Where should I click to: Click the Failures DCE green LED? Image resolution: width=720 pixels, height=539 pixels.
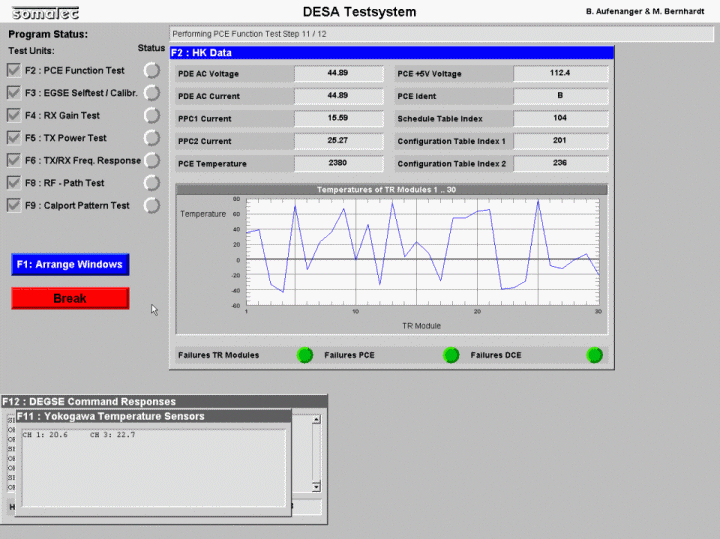(595, 355)
